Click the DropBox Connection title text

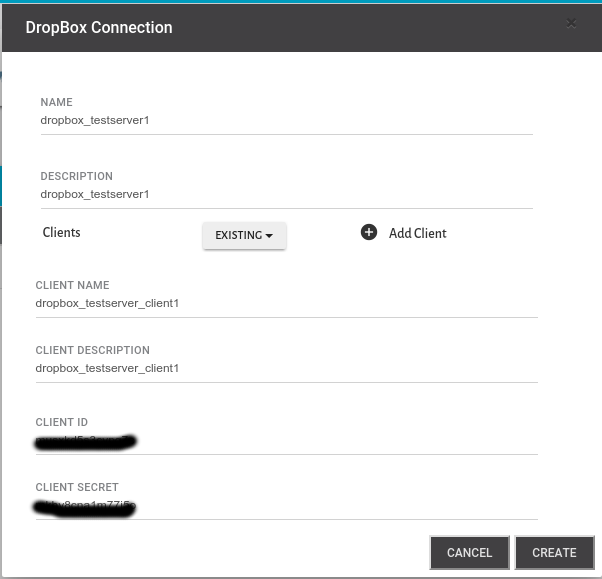[x=99, y=28]
